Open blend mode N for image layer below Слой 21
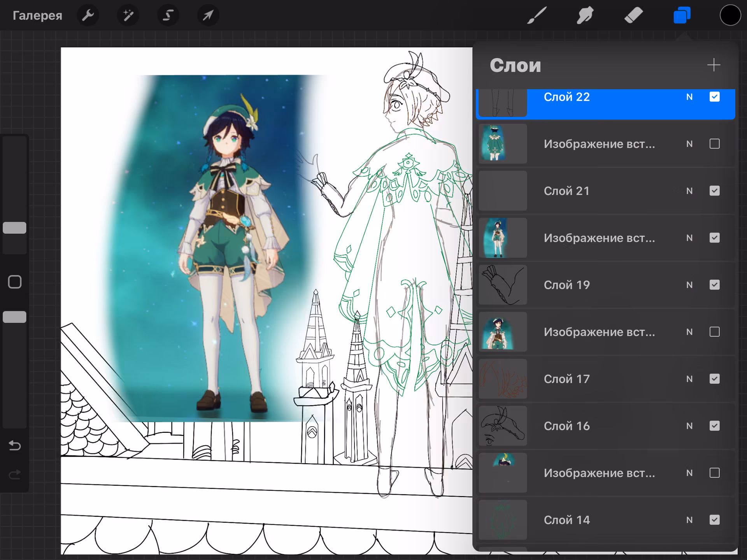This screenshot has width=747, height=560. (x=689, y=238)
